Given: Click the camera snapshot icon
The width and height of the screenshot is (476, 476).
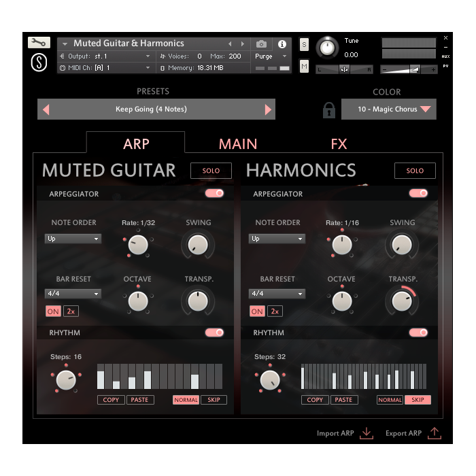Looking at the screenshot, I should [261, 44].
